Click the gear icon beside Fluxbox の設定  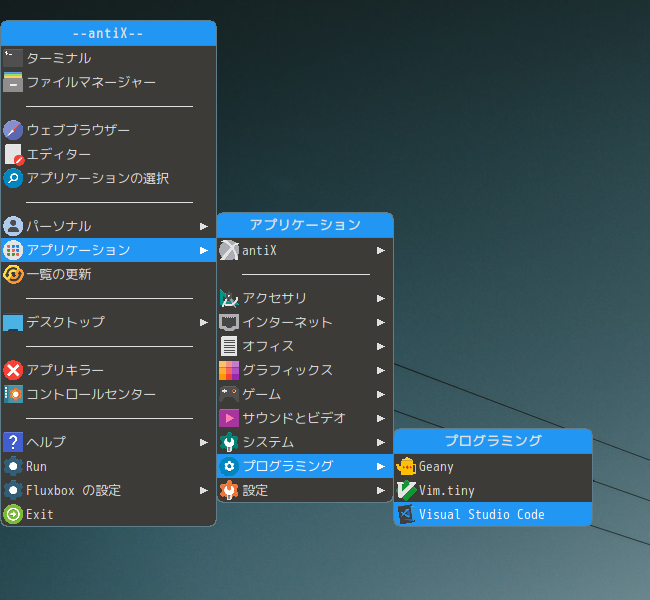13,490
